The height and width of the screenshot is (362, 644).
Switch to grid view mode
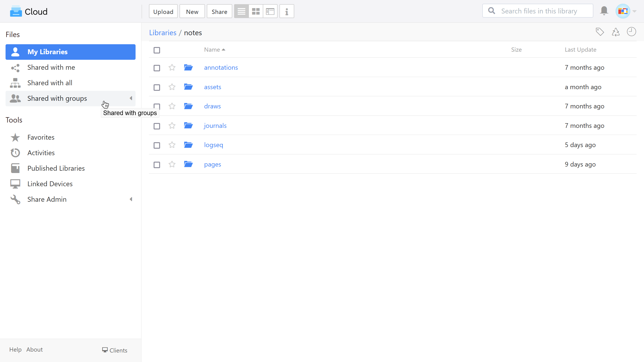[x=256, y=11]
